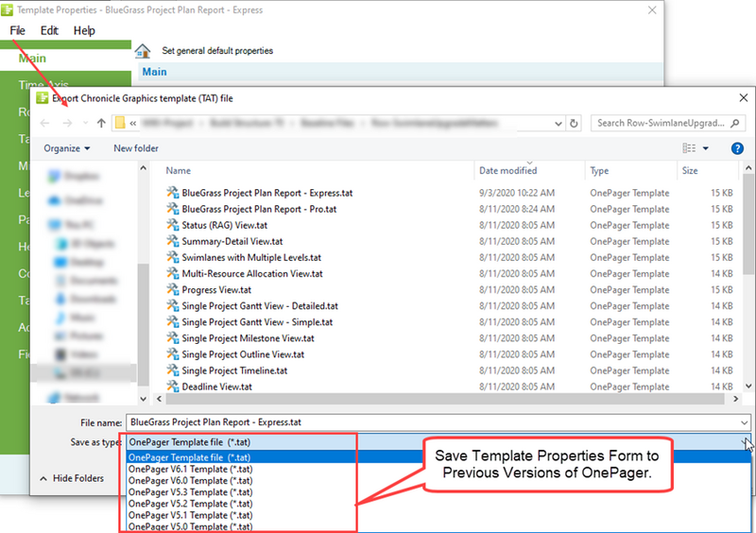Open the Organize dropdown
The width and height of the screenshot is (756, 533).
click(x=66, y=148)
